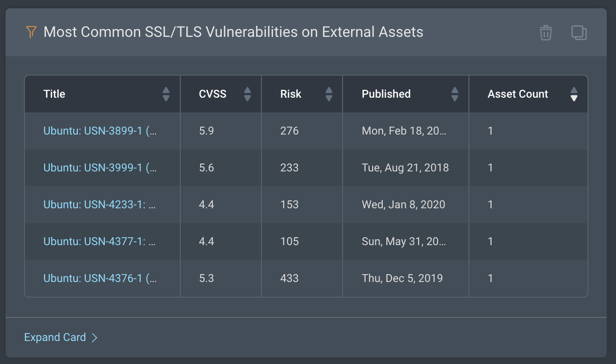Click the Asset Count header label
This screenshot has height=364, width=616.
(518, 94)
